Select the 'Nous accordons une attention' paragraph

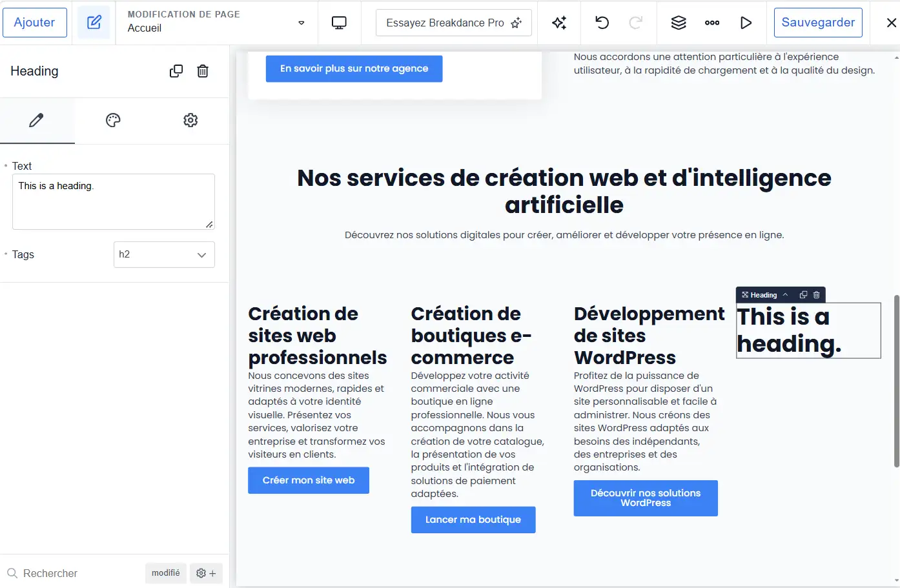[724, 64]
